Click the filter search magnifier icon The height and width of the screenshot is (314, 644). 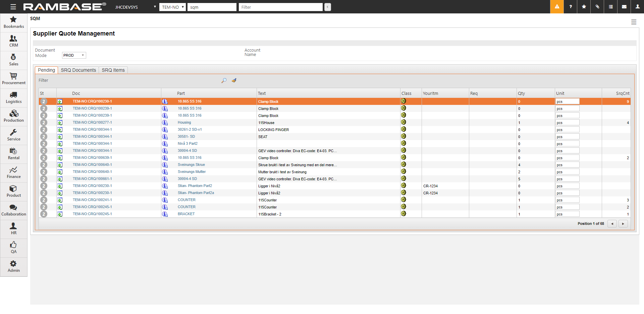[224, 80]
